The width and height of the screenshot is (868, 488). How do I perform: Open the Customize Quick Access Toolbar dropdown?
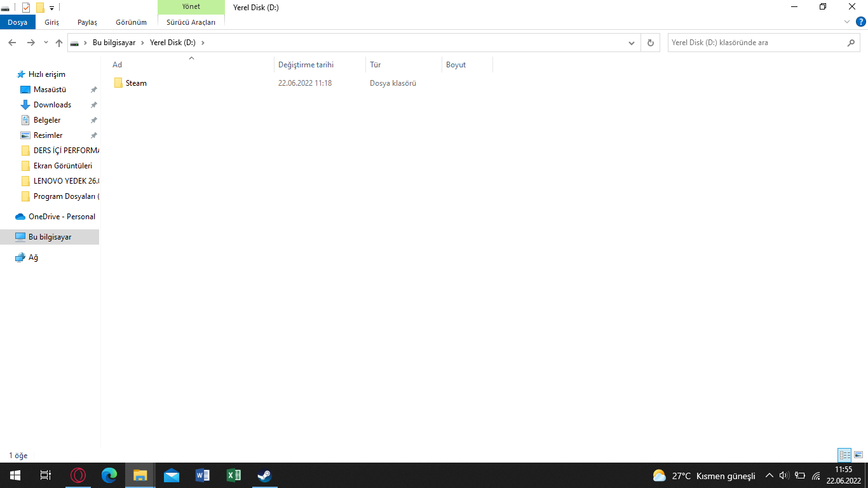(51, 8)
